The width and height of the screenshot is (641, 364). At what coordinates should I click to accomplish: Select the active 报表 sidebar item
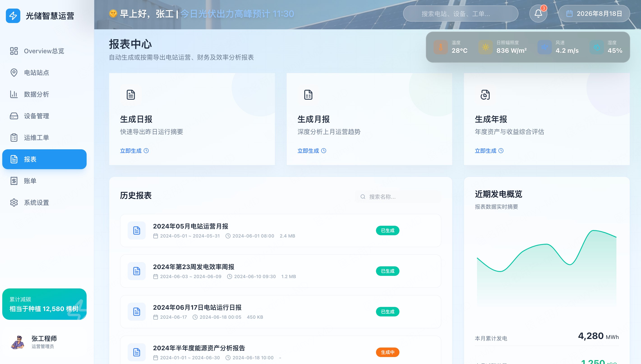coord(44,159)
